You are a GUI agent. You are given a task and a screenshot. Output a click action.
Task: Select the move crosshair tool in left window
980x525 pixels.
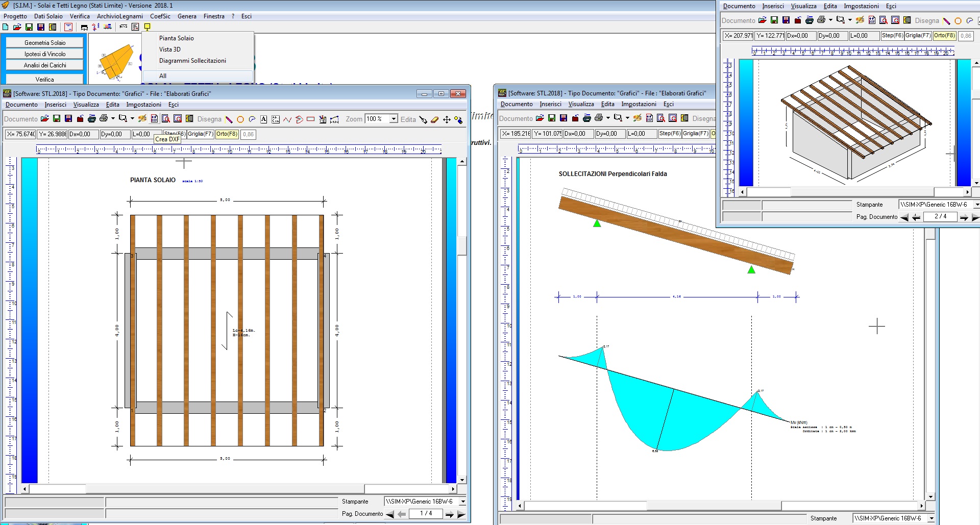(447, 119)
